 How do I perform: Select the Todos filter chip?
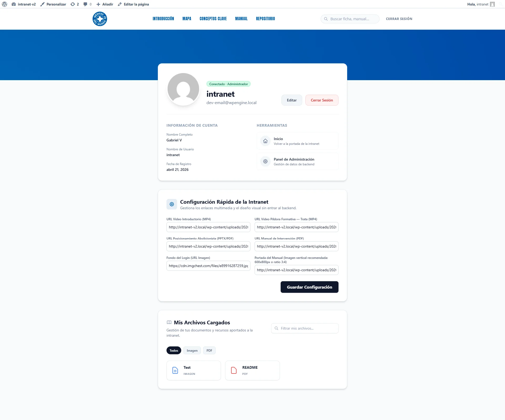tap(174, 350)
